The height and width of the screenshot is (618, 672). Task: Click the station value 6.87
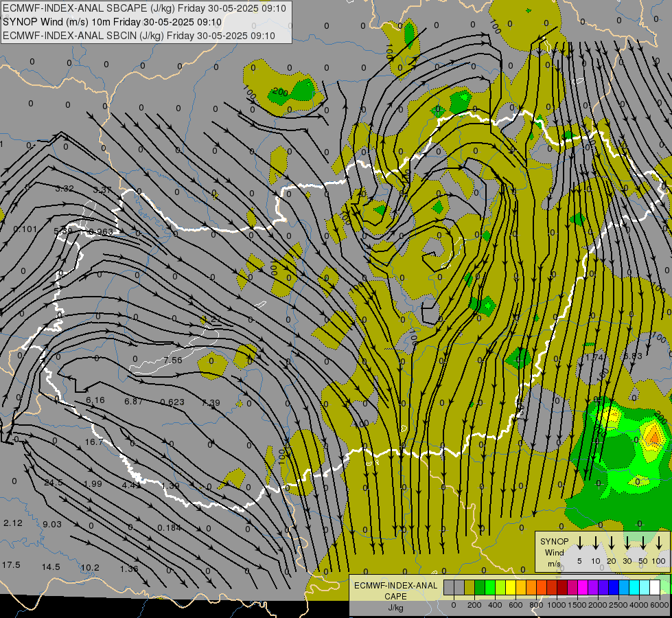pyautogui.click(x=133, y=402)
